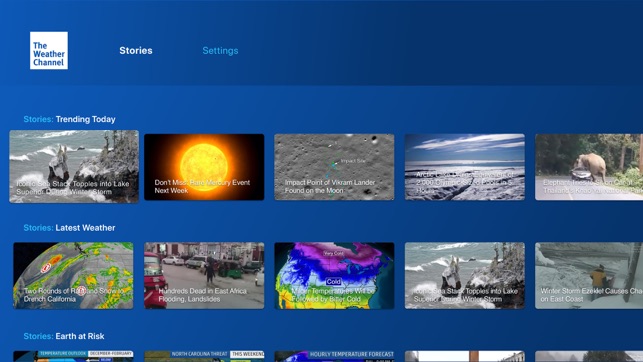
Task: Open Winter Storm Ezekiel story
Action: tap(589, 275)
